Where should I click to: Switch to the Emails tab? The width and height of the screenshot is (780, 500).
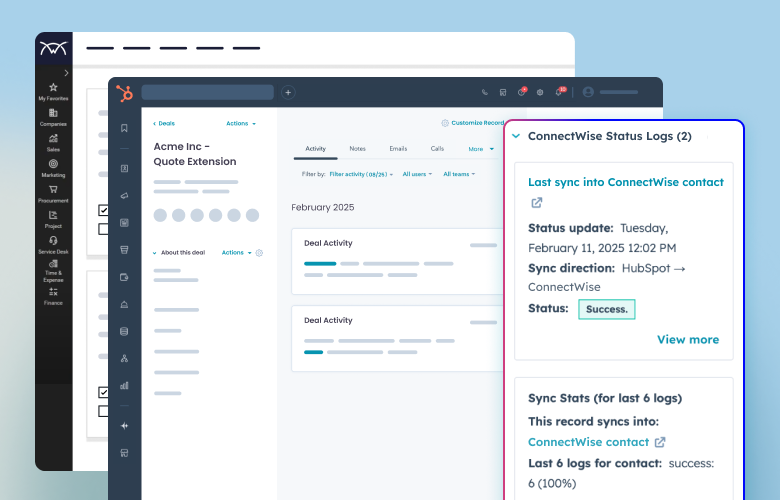[398, 149]
